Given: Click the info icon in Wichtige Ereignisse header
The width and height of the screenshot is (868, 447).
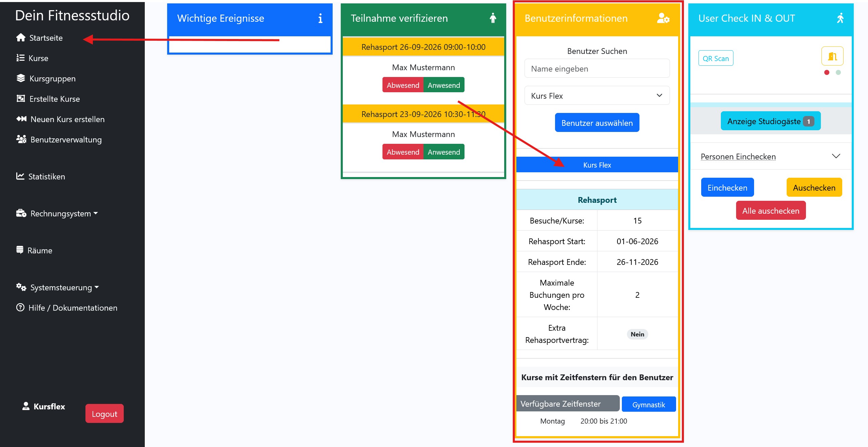Looking at the screenshot, I should pyautogui.click(x=320, y=18).
